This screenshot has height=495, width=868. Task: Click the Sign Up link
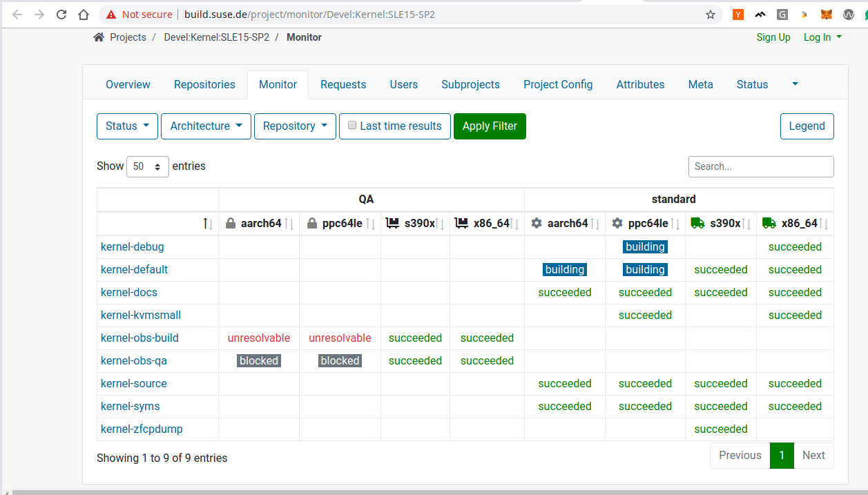click(x=773, y=37)
